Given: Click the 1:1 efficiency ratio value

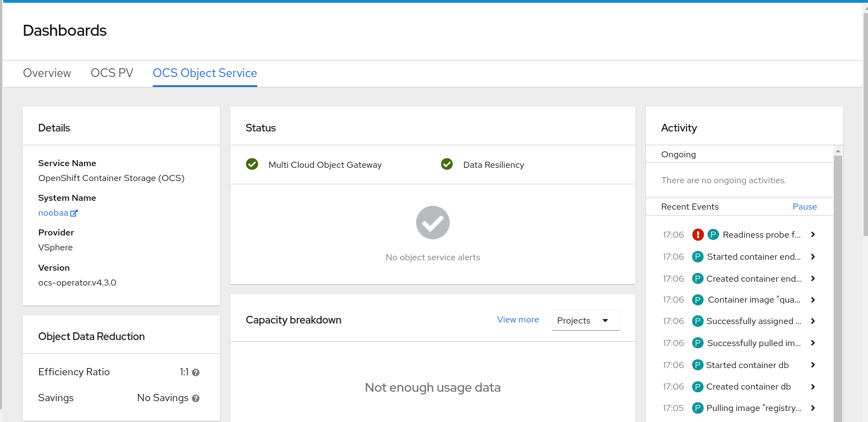Looking at the screenshot, I should click(184, 372).
